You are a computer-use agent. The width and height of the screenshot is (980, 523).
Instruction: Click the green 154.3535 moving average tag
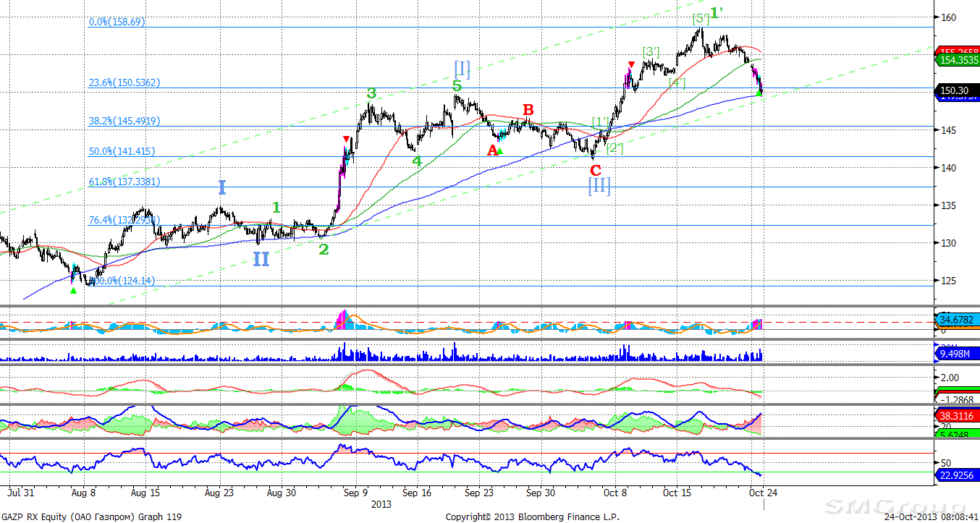coord(957,61)
